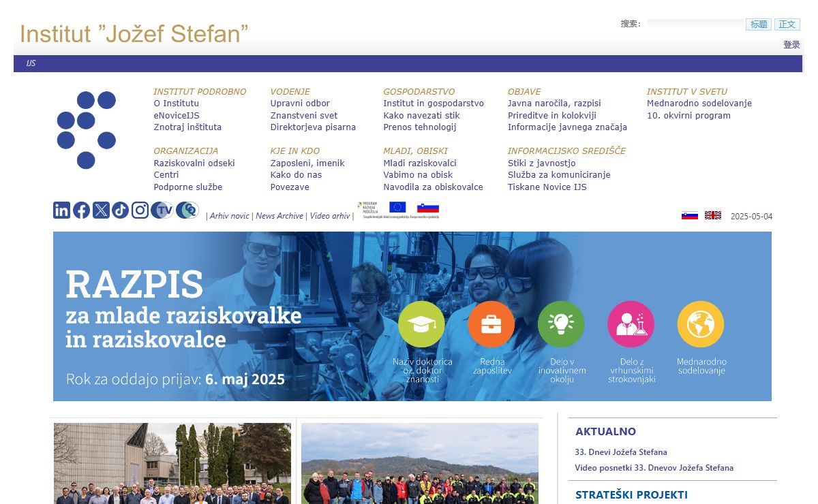The height and width of the screenshot is (504, 818).
Task: Open the INSTITUT PODROBNO menu heading
Action: point(200,91)
